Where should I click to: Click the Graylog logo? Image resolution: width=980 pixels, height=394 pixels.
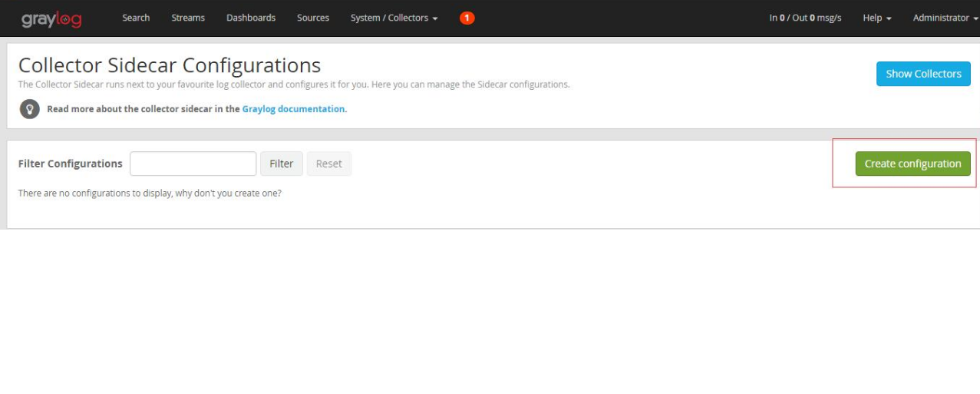(x=51, y=18)
